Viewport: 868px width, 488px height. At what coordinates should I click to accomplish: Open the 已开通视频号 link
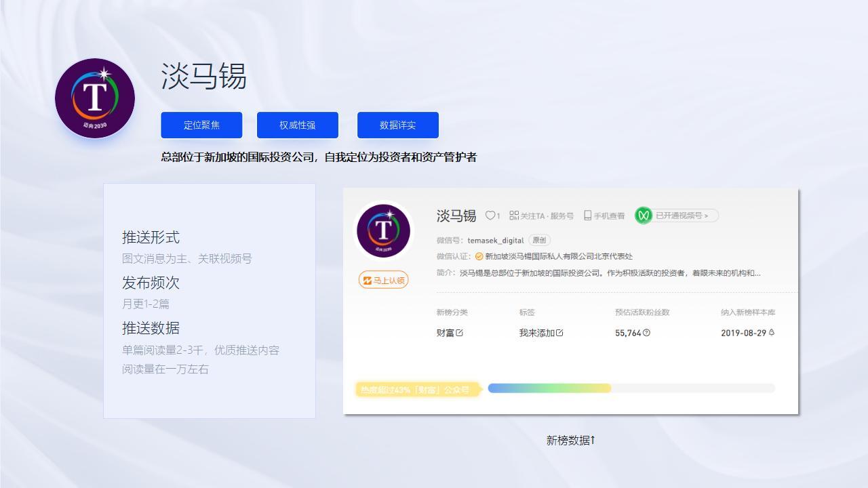click(682, 216)
